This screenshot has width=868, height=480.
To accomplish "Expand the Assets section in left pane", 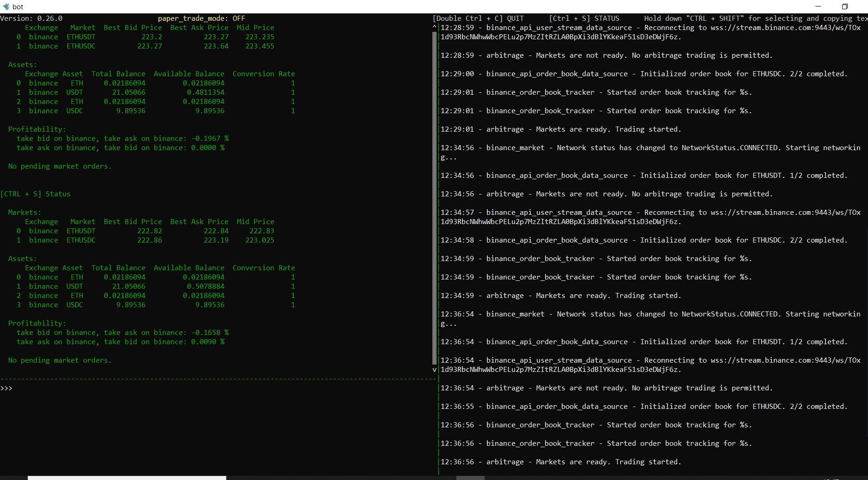I will click(22, 258).
